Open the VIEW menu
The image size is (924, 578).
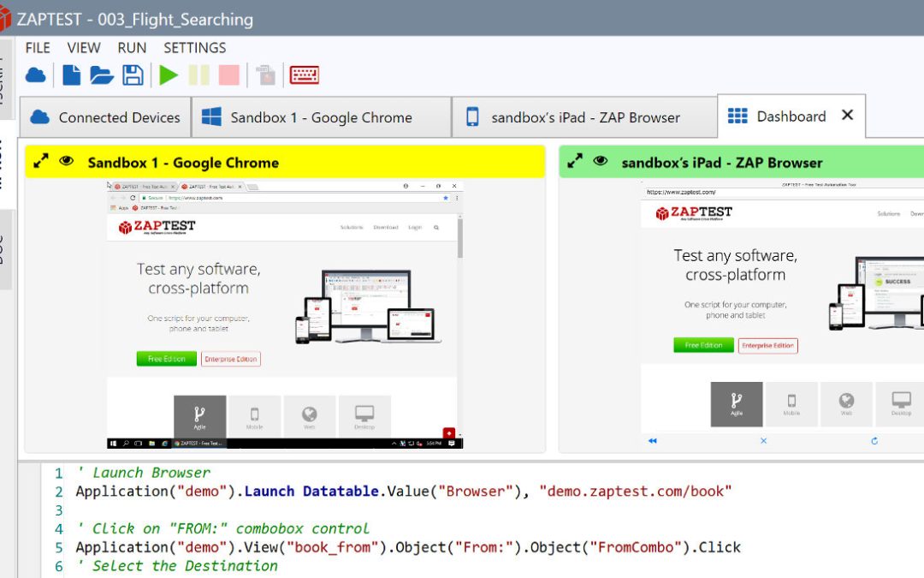(x=84, y=48)
